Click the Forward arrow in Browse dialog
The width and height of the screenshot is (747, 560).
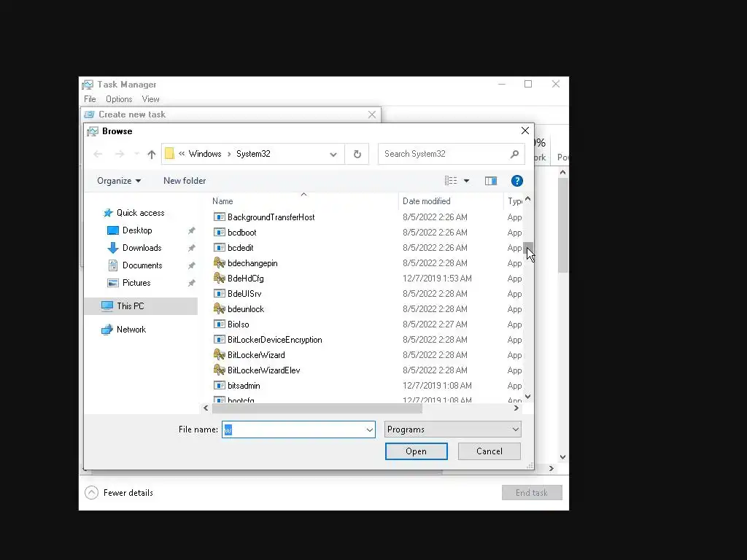coord(120,154)
